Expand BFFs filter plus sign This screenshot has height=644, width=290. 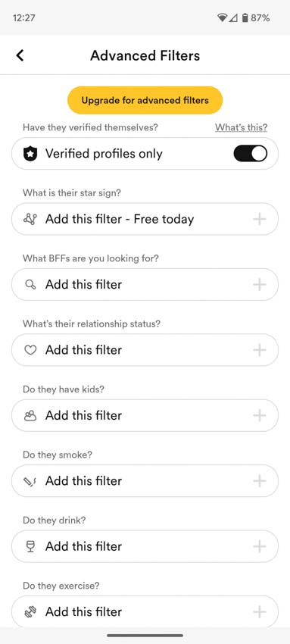pos(259,284)
